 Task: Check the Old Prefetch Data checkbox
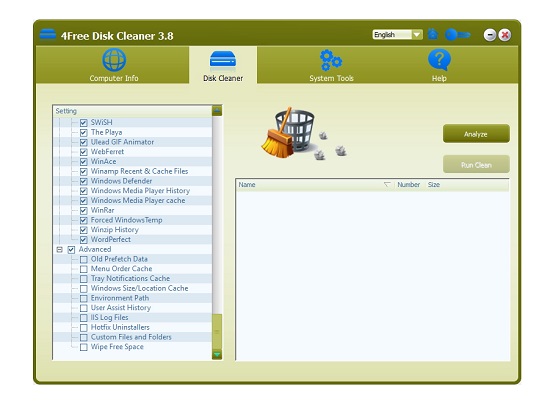pyautogui.click(x=83, y=259)
